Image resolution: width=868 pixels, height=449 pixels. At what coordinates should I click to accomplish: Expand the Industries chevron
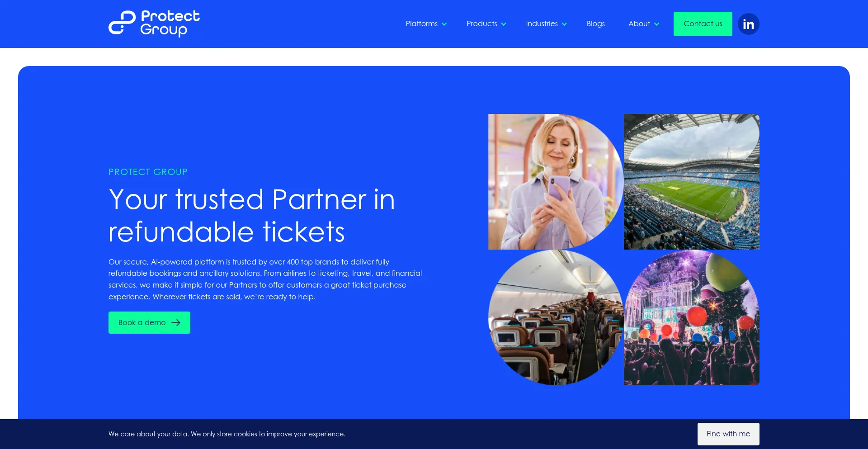click(564, 24)
